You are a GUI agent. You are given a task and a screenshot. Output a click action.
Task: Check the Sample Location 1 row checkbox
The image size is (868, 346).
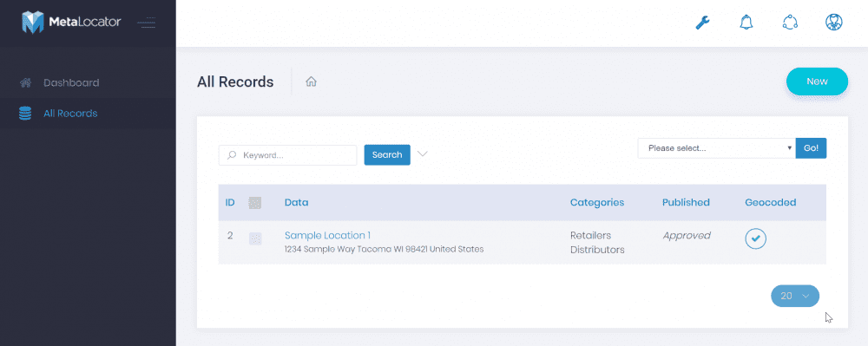tap(255, 238)
